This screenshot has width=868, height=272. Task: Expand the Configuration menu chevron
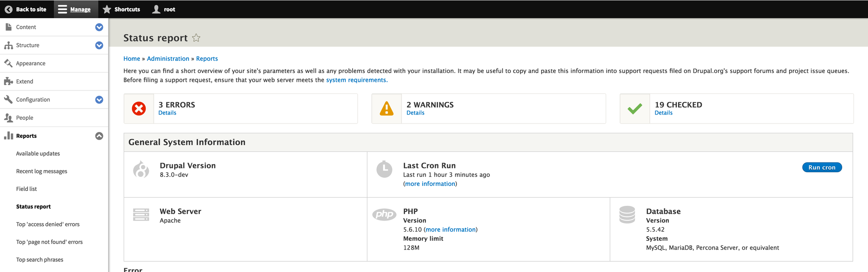tap(99, 100)
